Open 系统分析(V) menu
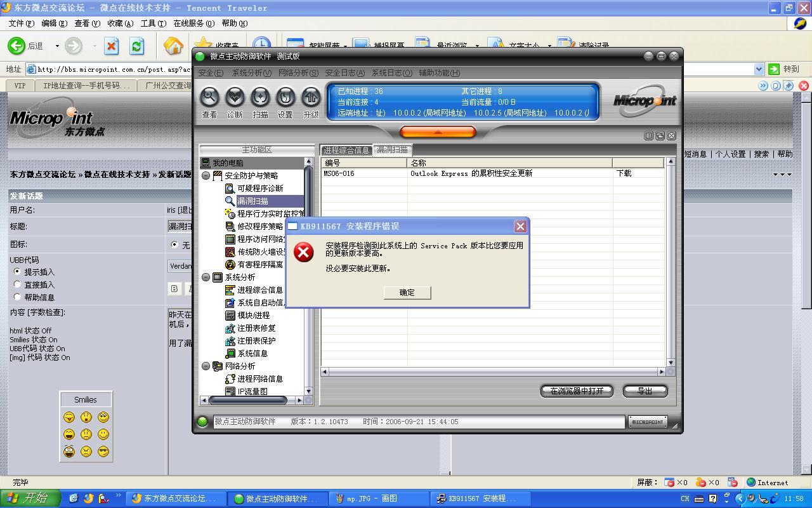 click(x=252, y=73)
